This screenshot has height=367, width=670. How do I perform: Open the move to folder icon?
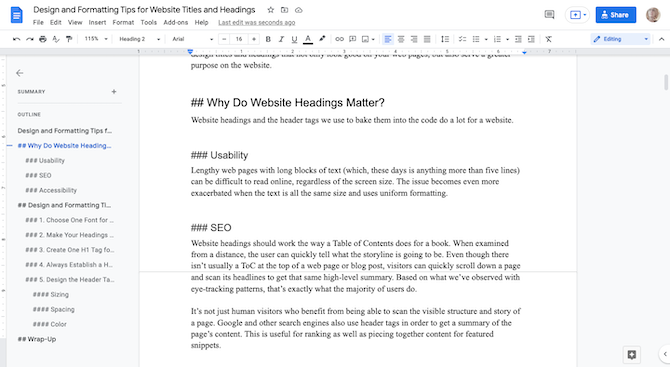[x=285, y=10]
